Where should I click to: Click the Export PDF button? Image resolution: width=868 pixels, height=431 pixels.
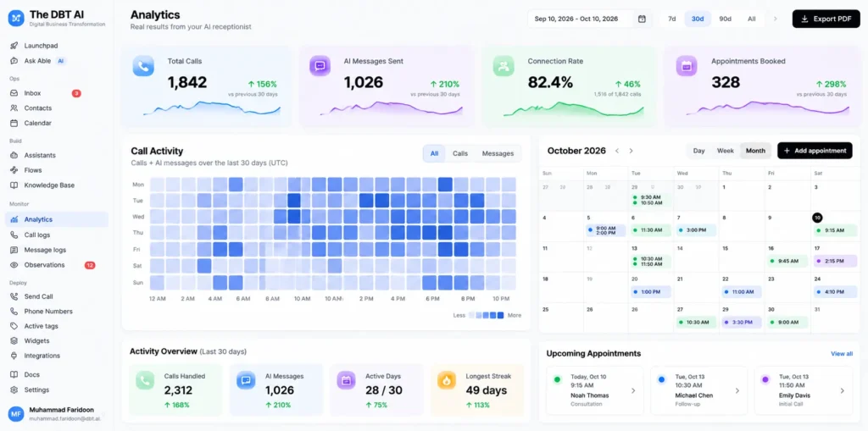coord(826,19)
